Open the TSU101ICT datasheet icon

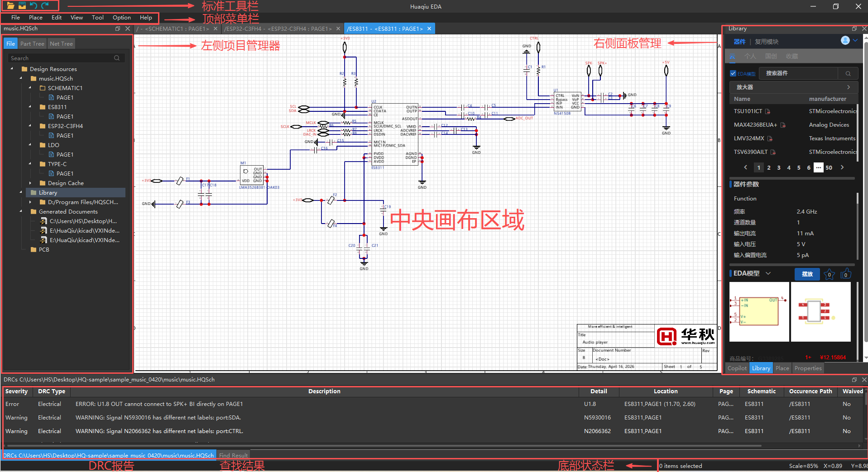coord(768,111)
